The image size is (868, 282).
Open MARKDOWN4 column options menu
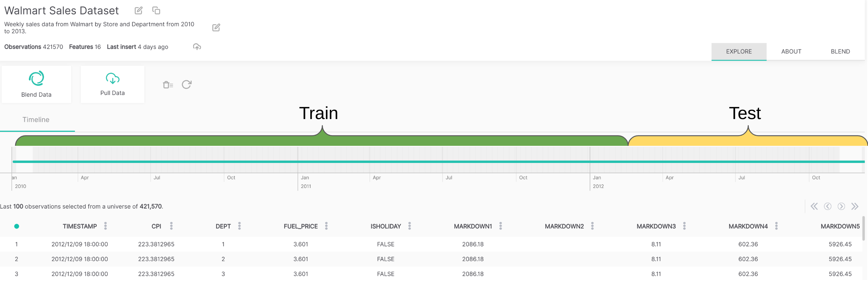[x=777, y=226]
